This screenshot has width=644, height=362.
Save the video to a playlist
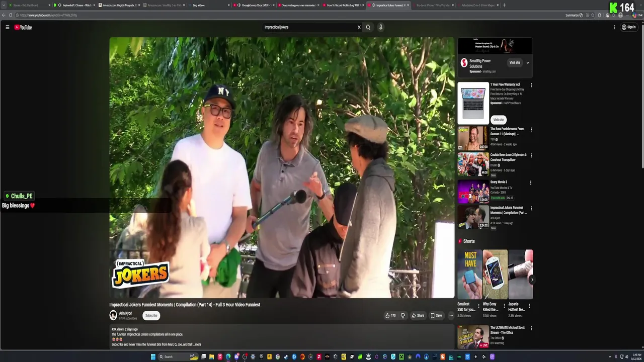pos(436,316)
